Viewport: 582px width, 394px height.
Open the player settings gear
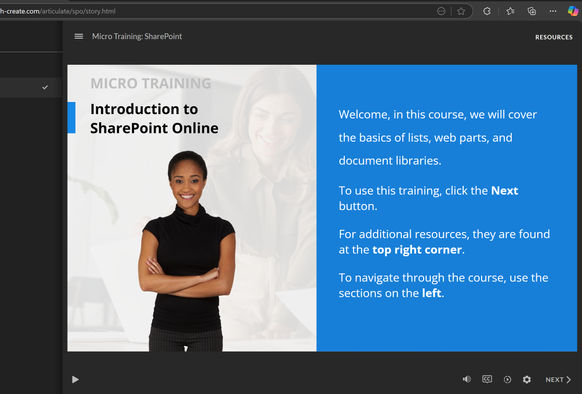[x=527, y=380]
